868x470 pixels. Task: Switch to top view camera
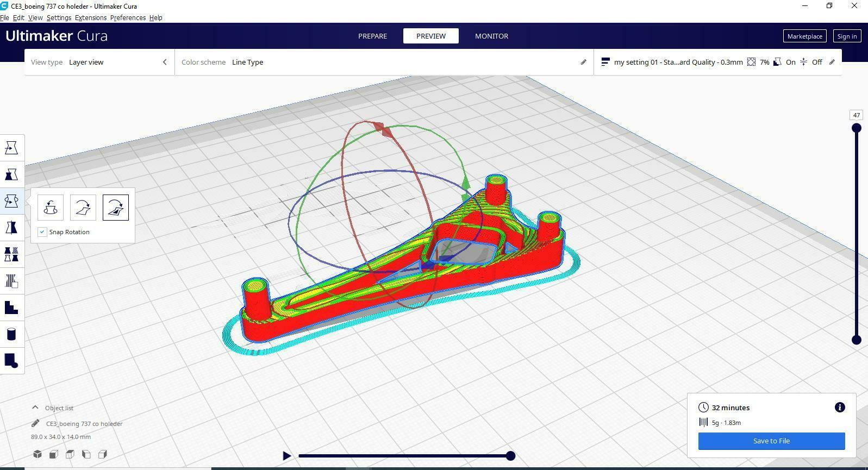click(70, 454)
